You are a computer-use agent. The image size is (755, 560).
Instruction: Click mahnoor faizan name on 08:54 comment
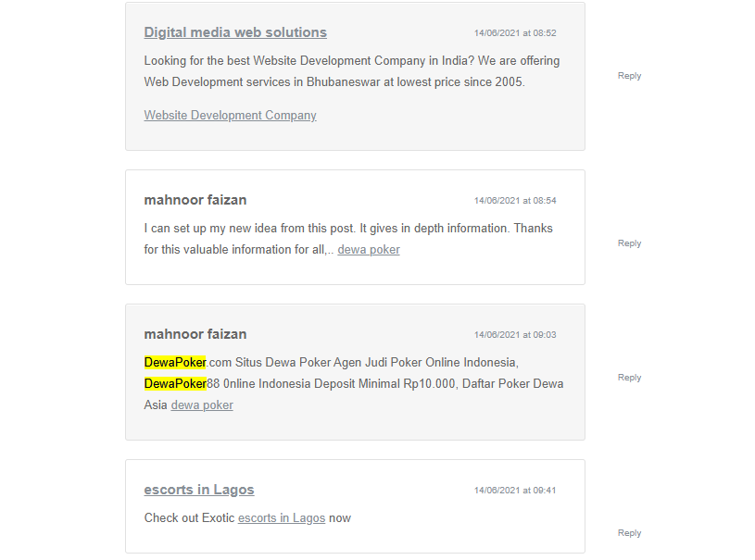pos(195,200)
